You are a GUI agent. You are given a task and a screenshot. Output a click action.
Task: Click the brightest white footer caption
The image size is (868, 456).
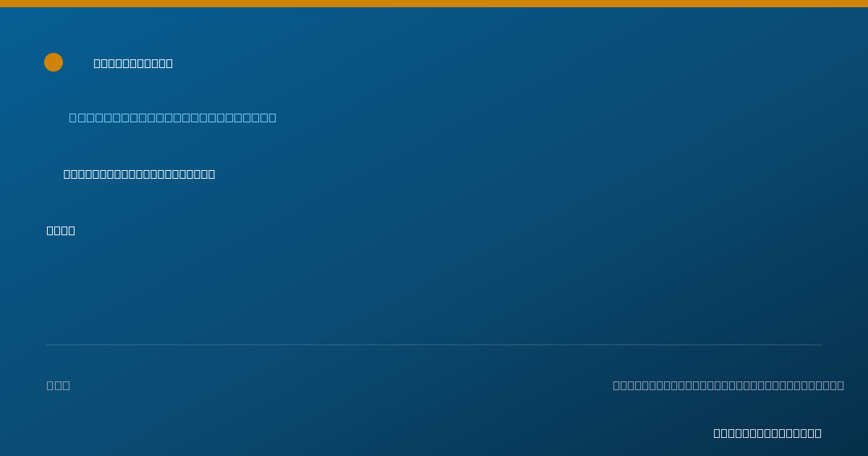tap(767, 433)
